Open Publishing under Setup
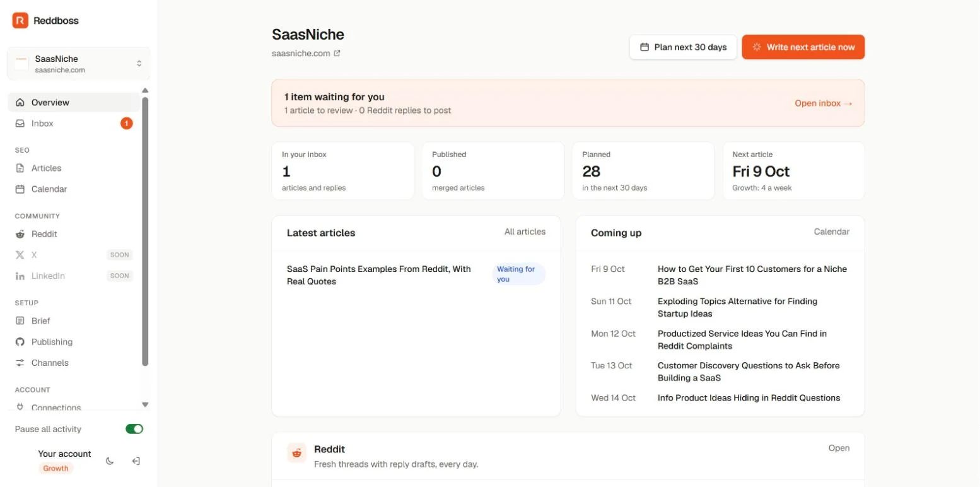Screen dimensions: 980x487 click(x=74, y=342)
